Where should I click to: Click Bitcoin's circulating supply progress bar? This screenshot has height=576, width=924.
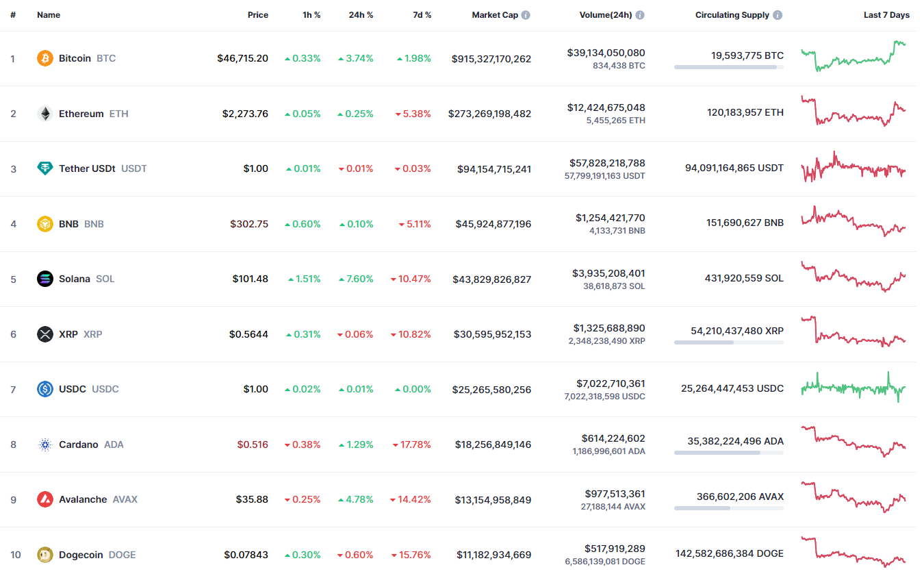pos(728,67)
